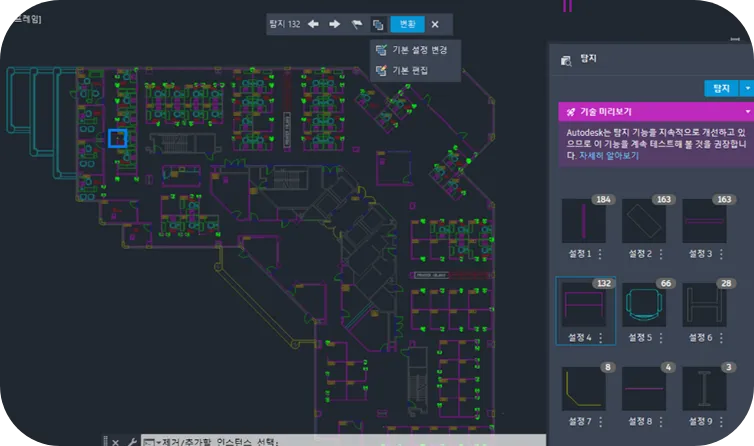Viewport: 754px width, 446px height.
Task: Go to previous detected instance arrow
Action: 313,24
